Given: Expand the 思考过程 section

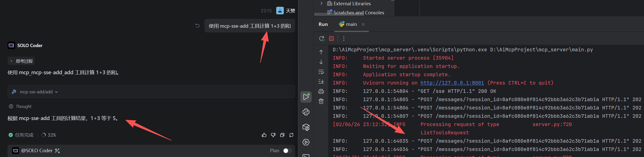Looking at the screenshot, I should click(21, 61).
